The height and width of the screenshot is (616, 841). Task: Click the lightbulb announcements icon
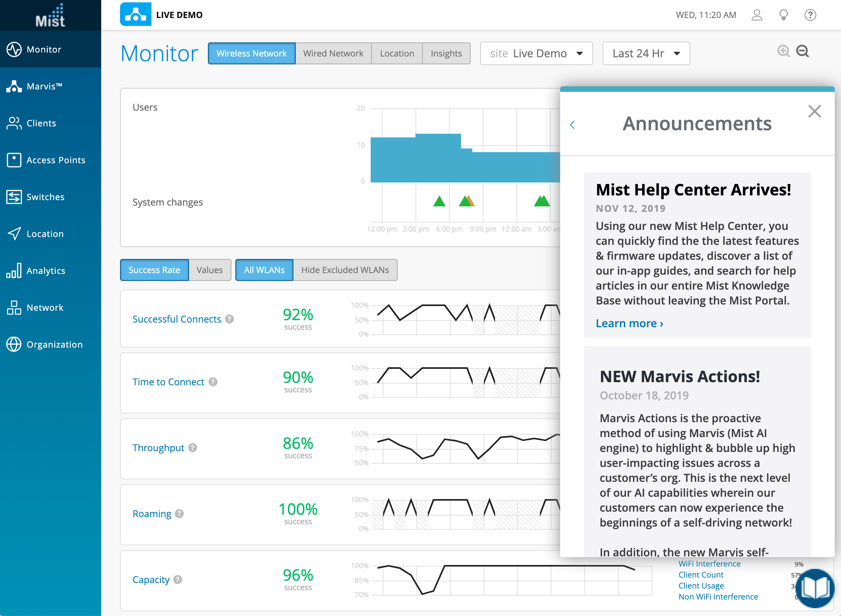pyautogui.click(x=783, y=15)
